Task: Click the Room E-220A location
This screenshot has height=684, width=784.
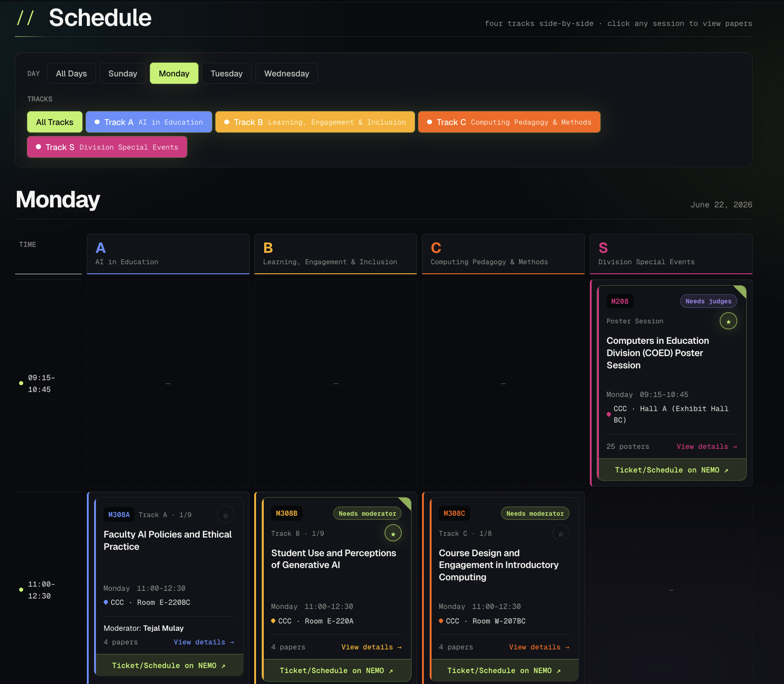Action: (316, 621)
